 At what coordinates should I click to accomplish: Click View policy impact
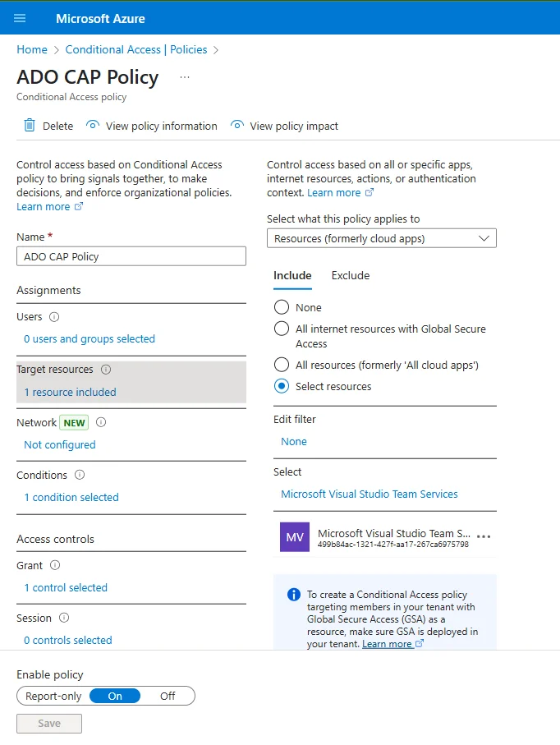294,126
